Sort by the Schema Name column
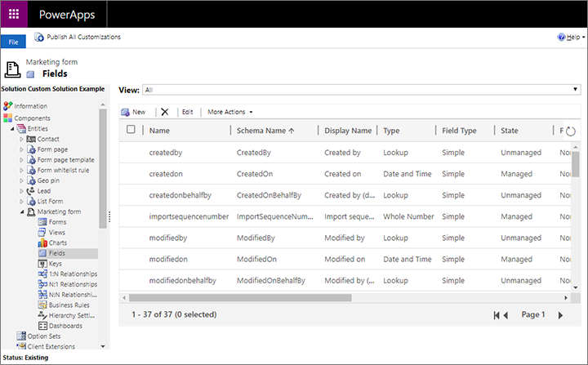Viewport: 588px width, 365px height. [265, 131]
